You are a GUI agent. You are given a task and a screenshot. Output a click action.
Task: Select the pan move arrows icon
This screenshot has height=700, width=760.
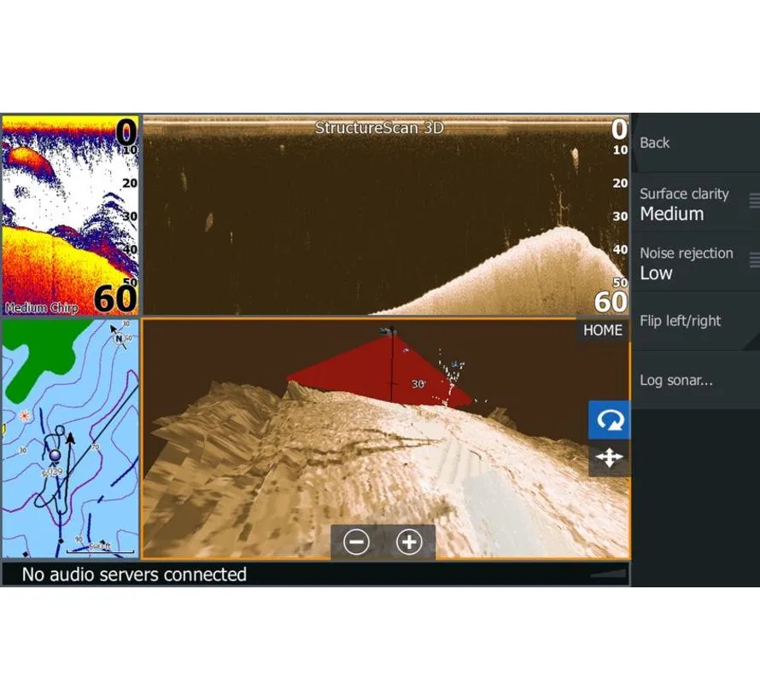coord(609,458)
